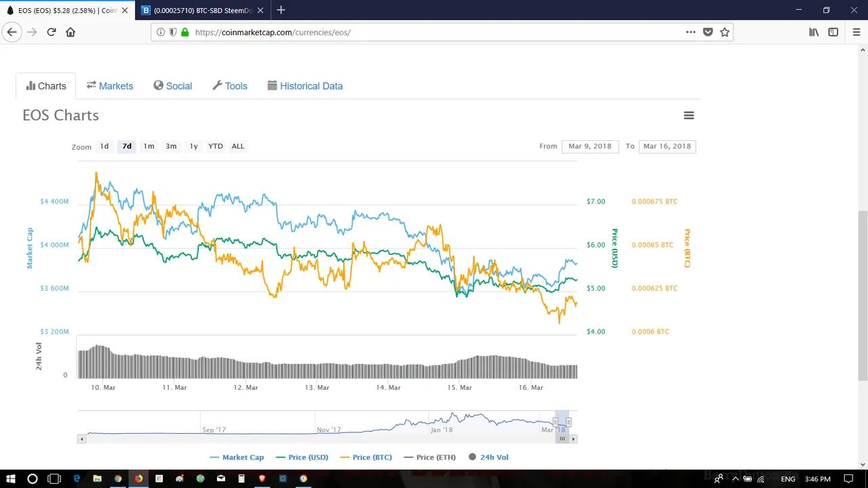The width and height of the screenshot is (868, 488).
Task: Edit the To date Mar 16, 2018
Action: coord(667,146)
